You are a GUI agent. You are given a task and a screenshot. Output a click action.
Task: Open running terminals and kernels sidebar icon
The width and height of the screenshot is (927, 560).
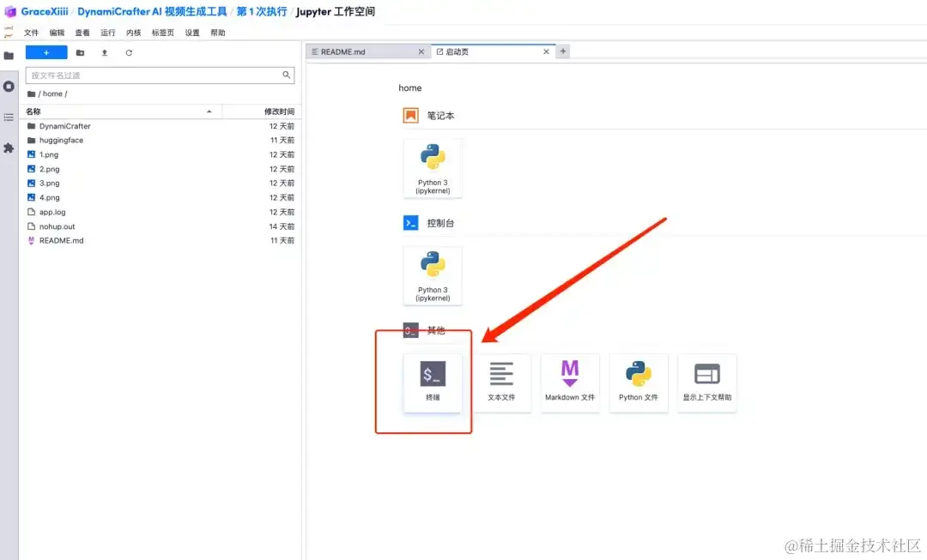pyautogui.click(x=9, y=87)
